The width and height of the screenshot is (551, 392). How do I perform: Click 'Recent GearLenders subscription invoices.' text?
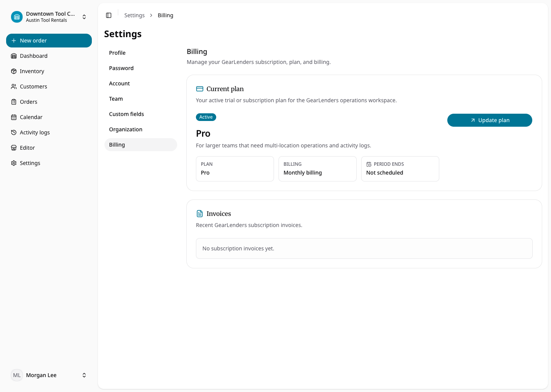pos(249,225)
